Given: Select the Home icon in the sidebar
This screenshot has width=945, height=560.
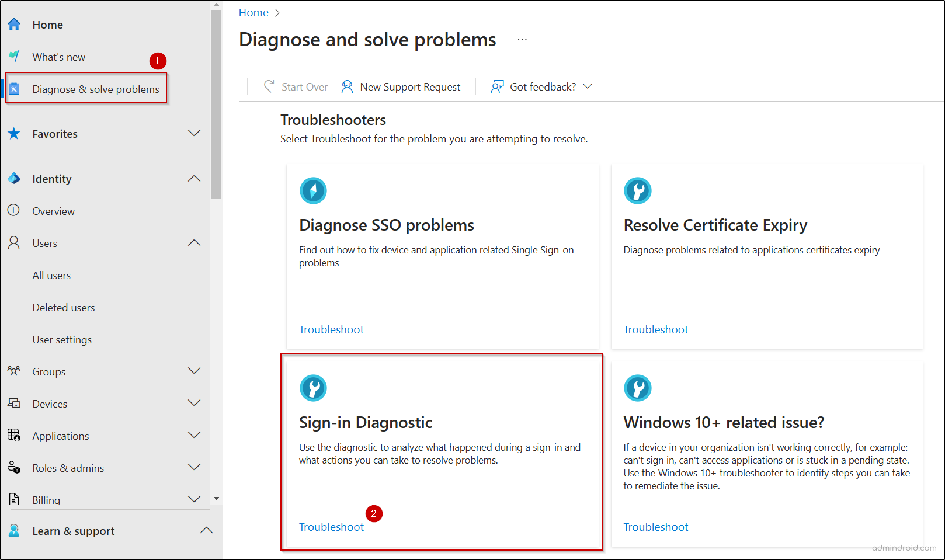Looking at the screenshot, I should click(14, 24).
